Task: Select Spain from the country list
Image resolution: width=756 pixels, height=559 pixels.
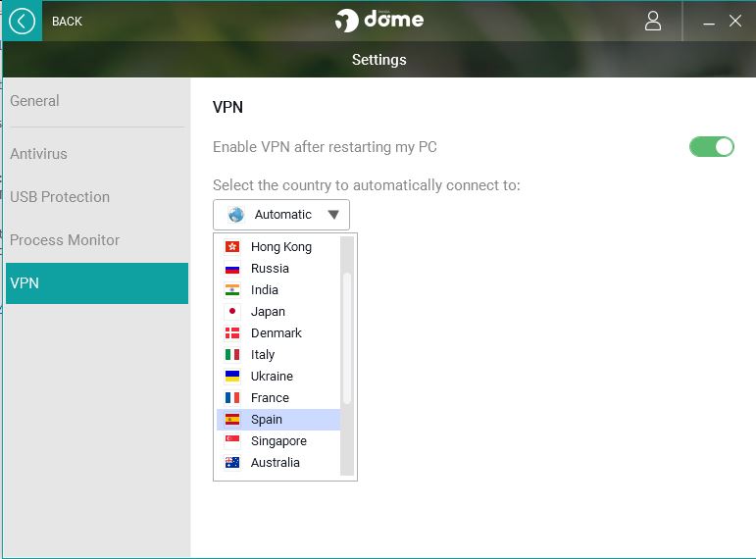Action: [267, 420]
